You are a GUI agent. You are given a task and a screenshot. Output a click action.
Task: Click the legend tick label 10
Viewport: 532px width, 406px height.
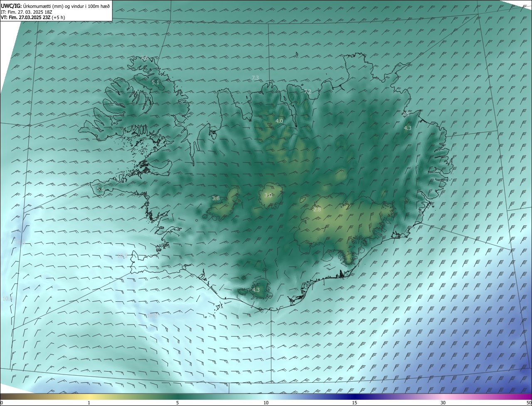pyautogui.click(x=266, y=403)
